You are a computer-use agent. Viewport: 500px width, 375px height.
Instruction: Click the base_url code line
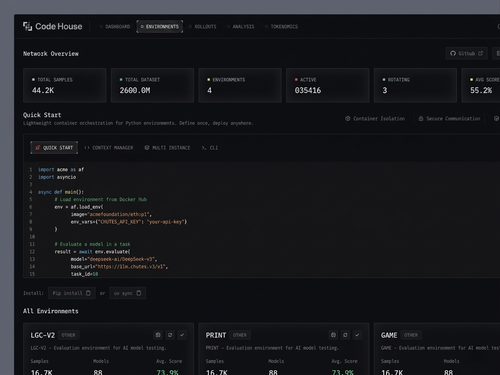(119, 267)
